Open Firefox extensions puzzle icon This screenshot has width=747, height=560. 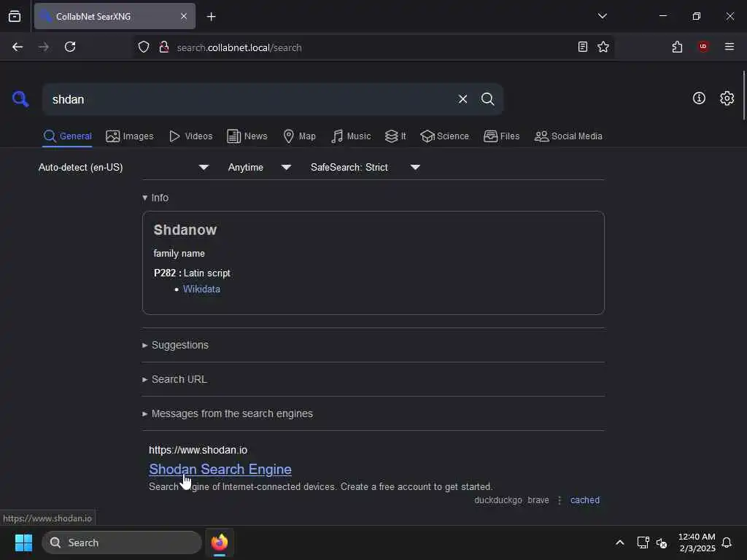coord(677,47)
